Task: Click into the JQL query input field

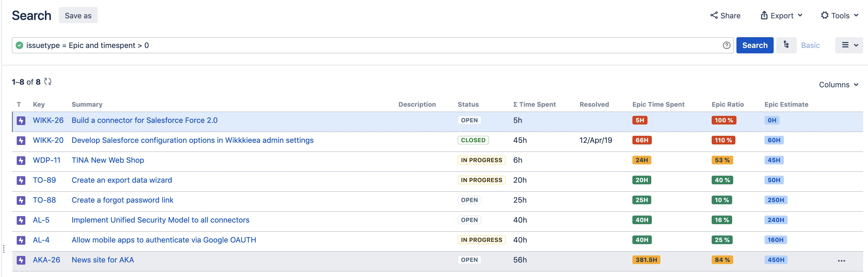Action: [371, 46]
